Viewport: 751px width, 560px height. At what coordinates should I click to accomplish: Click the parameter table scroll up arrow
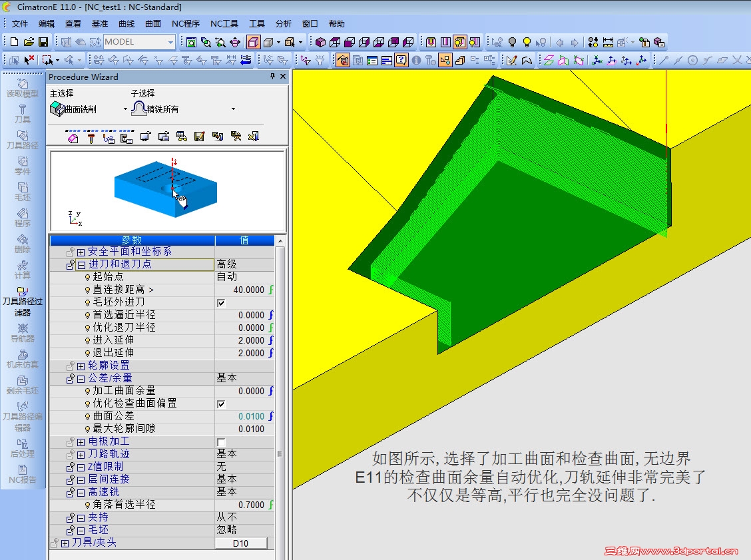coord(281,240)
